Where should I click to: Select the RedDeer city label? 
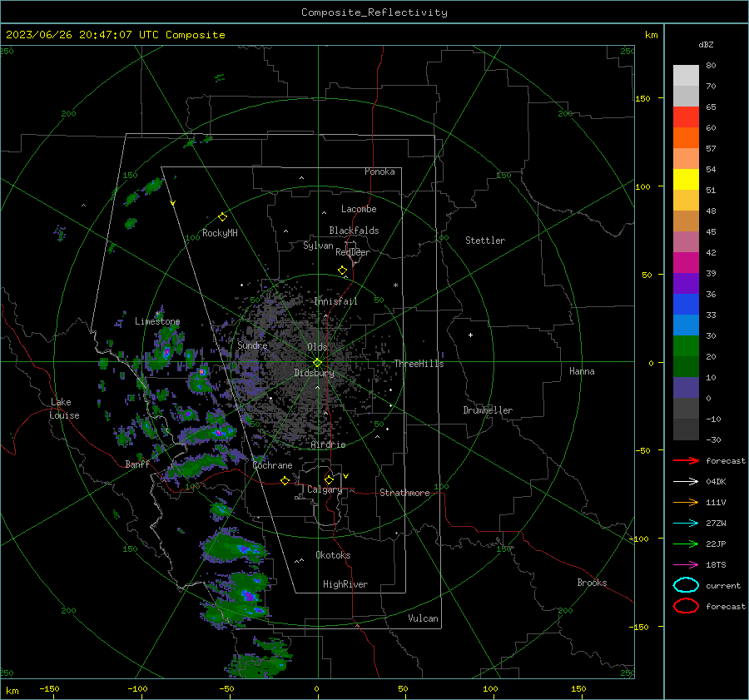point(353,252)
